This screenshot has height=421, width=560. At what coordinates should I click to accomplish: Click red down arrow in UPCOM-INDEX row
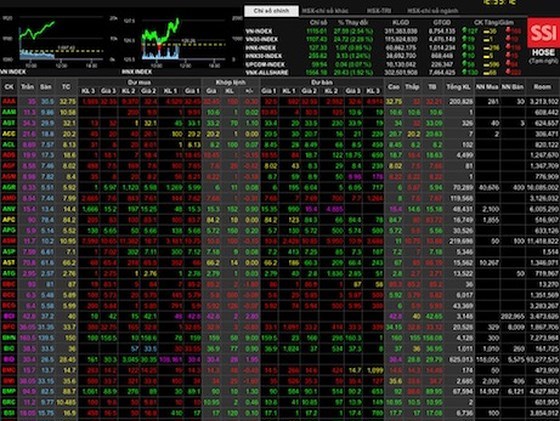(508, 64)
